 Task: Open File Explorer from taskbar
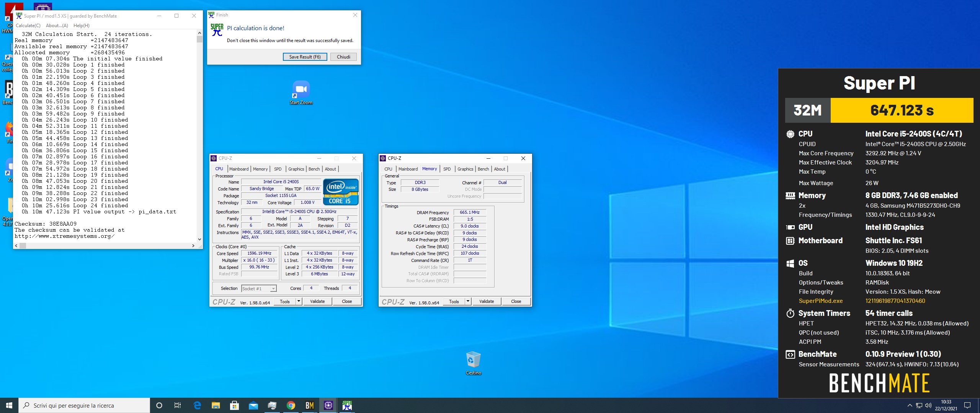[x=216, y=405]
